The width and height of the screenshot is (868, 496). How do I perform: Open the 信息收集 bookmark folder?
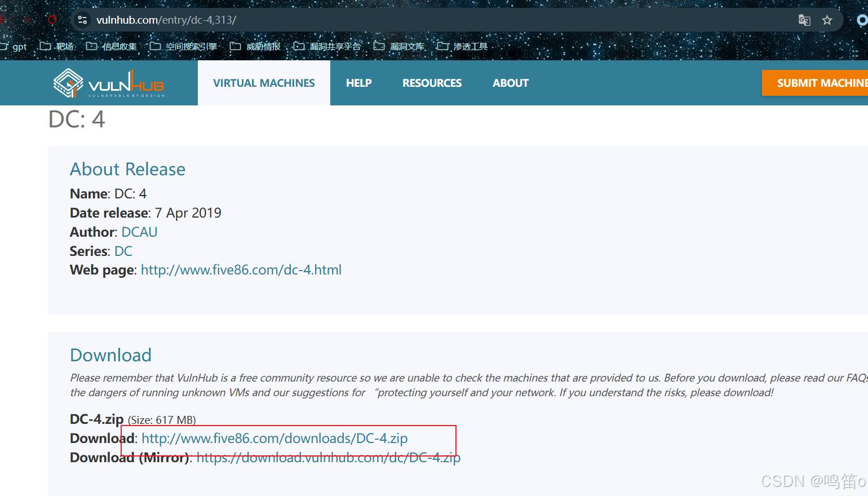point(112,46)
